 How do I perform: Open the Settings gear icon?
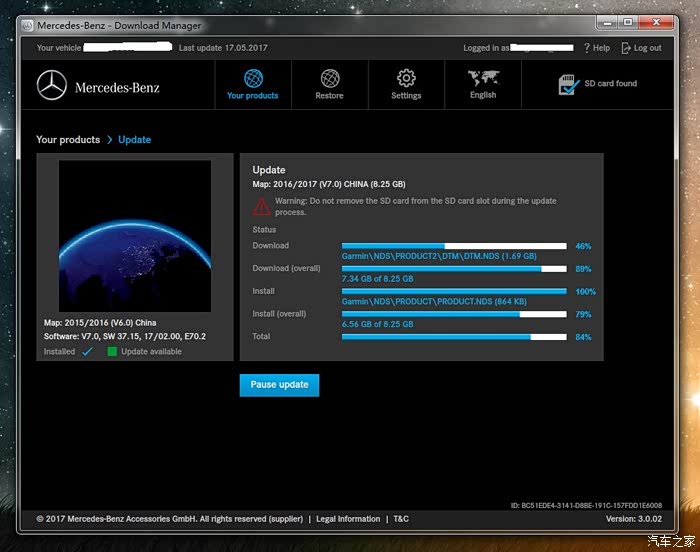(x=406, y=78)
